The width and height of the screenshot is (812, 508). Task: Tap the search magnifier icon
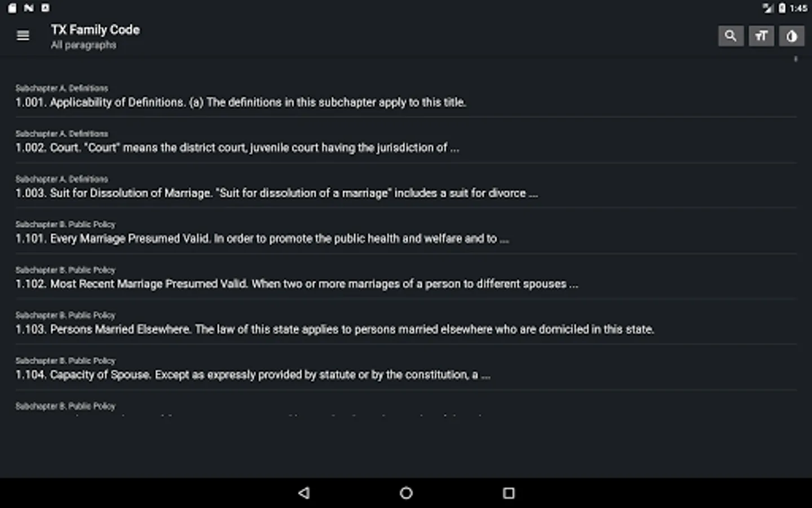click(x=731, y=36)
